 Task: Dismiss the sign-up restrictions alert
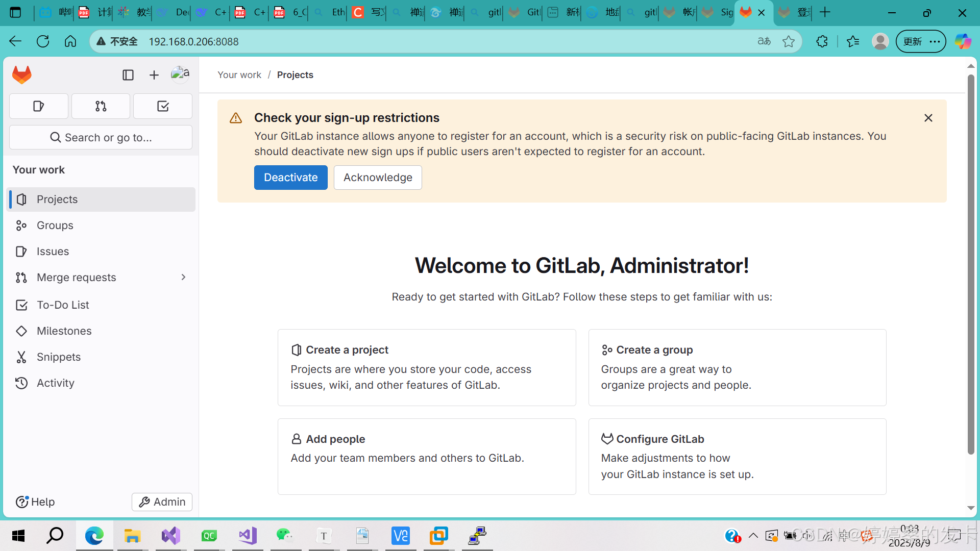click(928, 118)
